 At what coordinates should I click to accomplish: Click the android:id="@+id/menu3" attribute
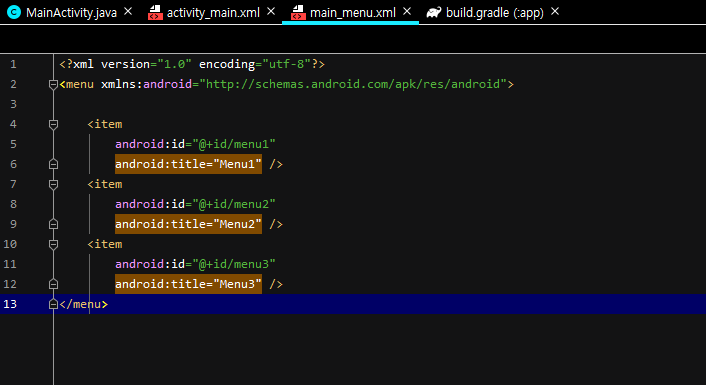coord(195,264)
